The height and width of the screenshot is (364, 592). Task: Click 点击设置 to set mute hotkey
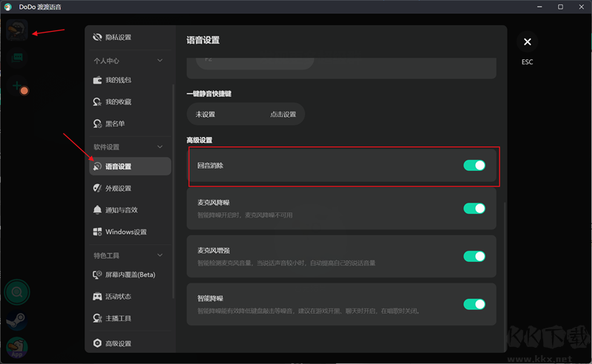click(283, 115)
